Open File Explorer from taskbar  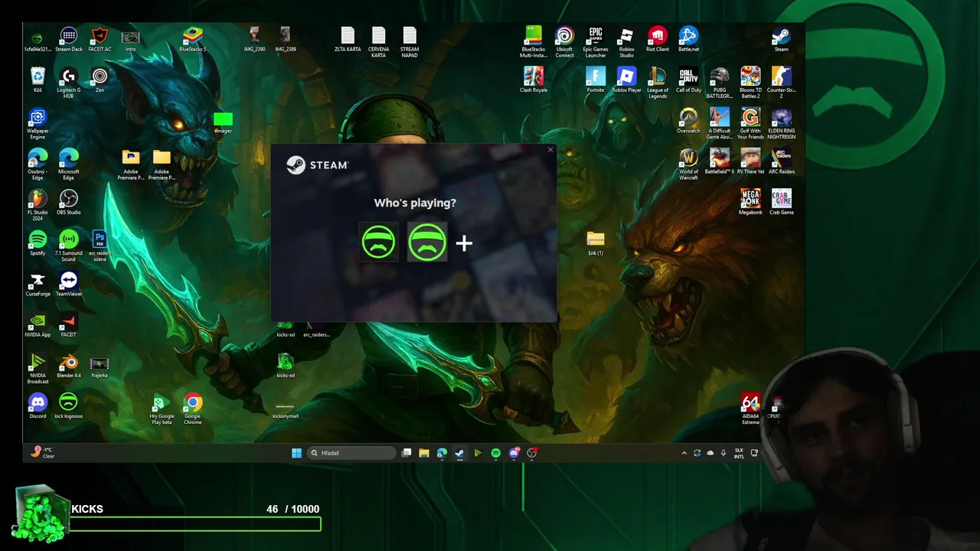click(423, 453)
